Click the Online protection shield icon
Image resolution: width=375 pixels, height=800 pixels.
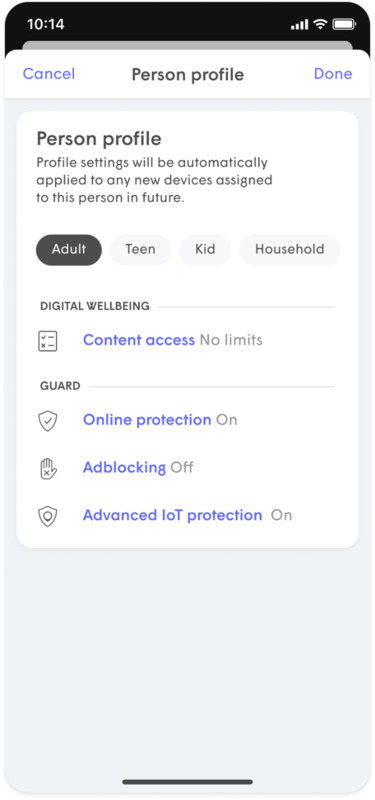48,421
